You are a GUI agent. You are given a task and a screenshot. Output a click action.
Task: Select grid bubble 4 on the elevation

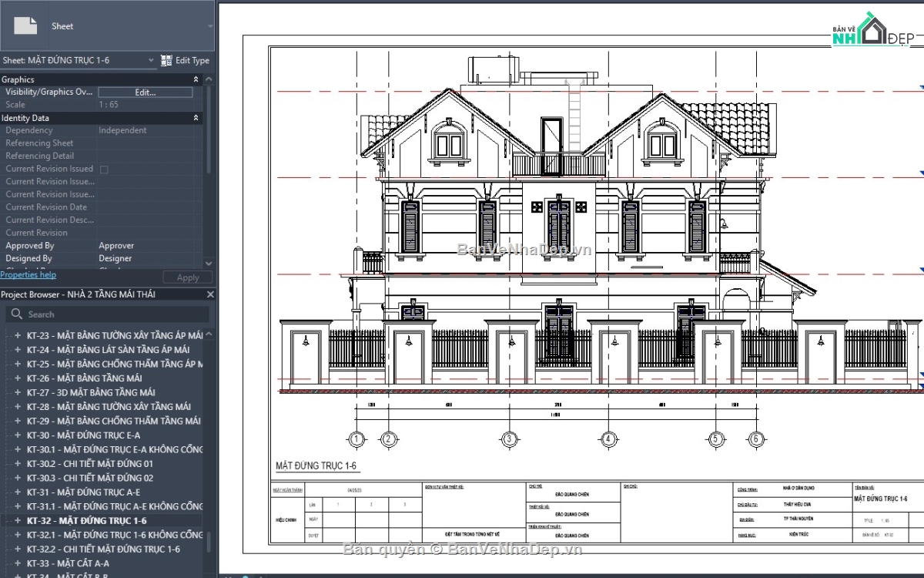click(608, 439)
